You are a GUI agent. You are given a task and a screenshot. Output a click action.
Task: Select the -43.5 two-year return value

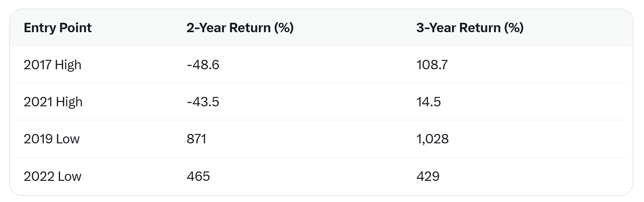click(x=203, y=102)
